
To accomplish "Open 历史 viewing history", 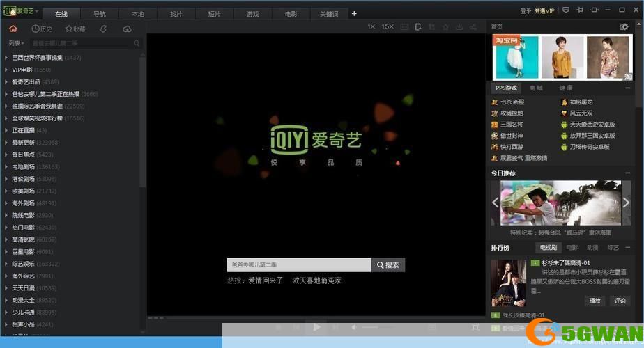I will (x=42, y=29).
